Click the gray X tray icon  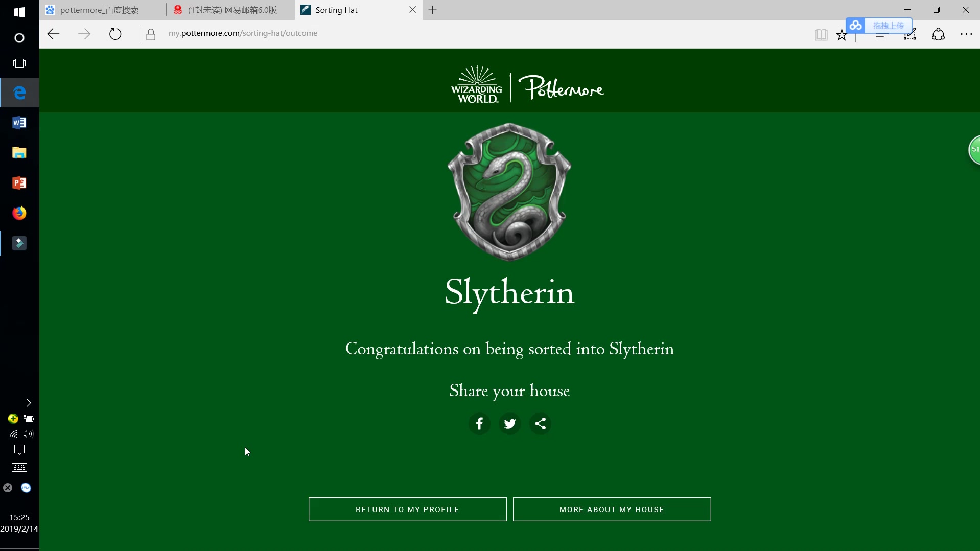(x=8, y=488)
